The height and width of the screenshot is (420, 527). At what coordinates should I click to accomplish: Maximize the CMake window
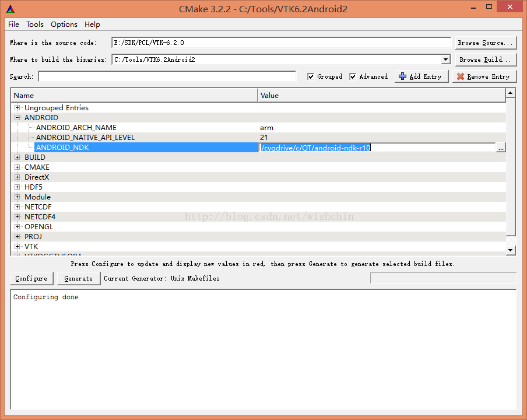(489, 7)
